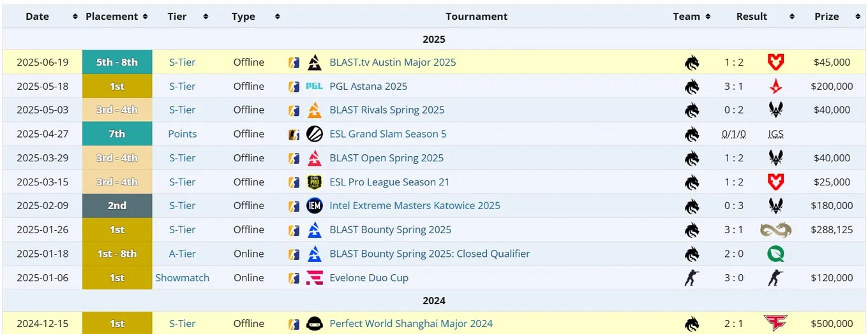Click the game icon before Perfect World Shanghai Major
868x334 pixels.
pos(294,323)
